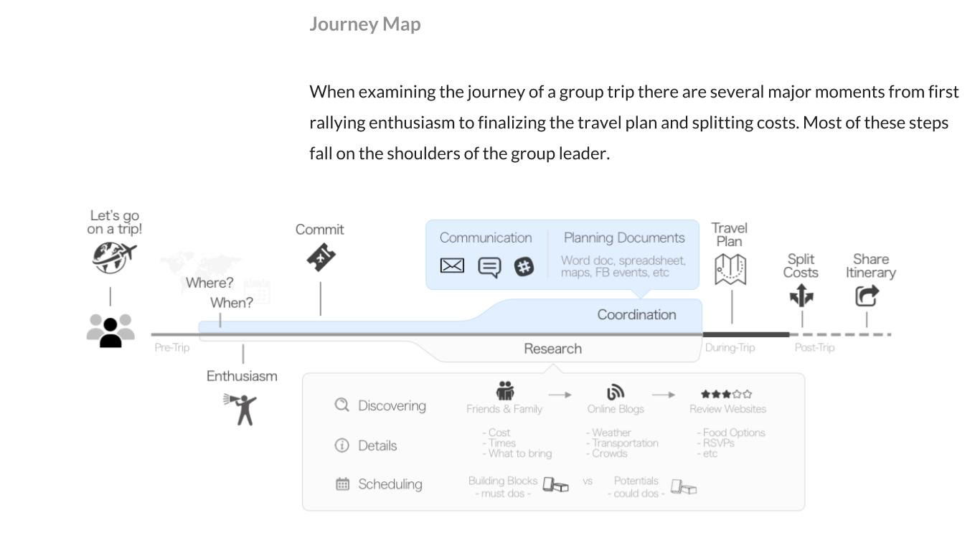Click the group of people icon
This screenshot has width=980, height=551.
point(110,331)
